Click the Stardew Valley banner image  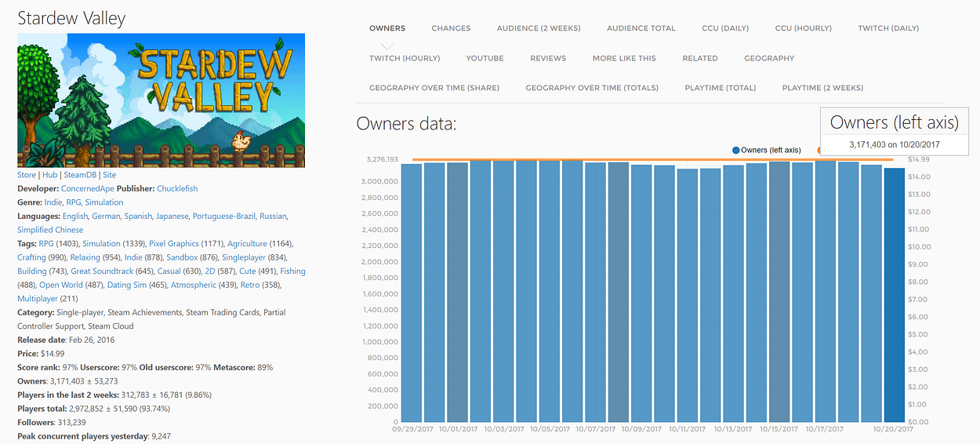click(161, 100)
